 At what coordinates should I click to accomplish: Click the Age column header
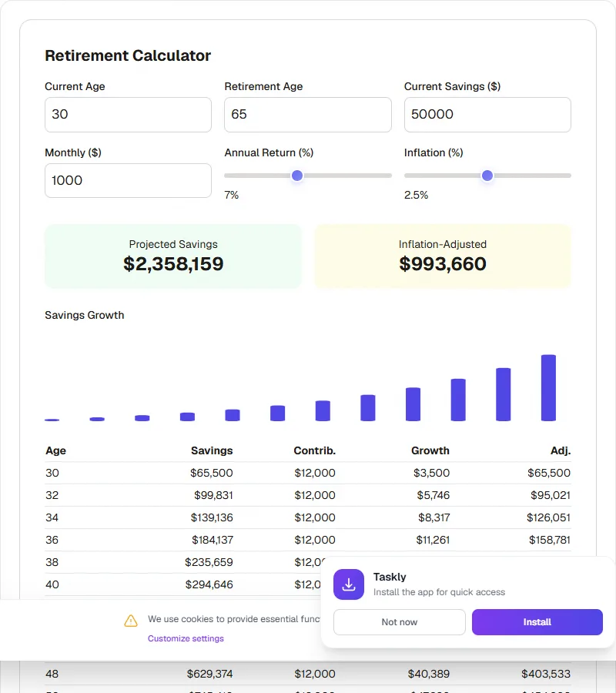tap(55, 450)
